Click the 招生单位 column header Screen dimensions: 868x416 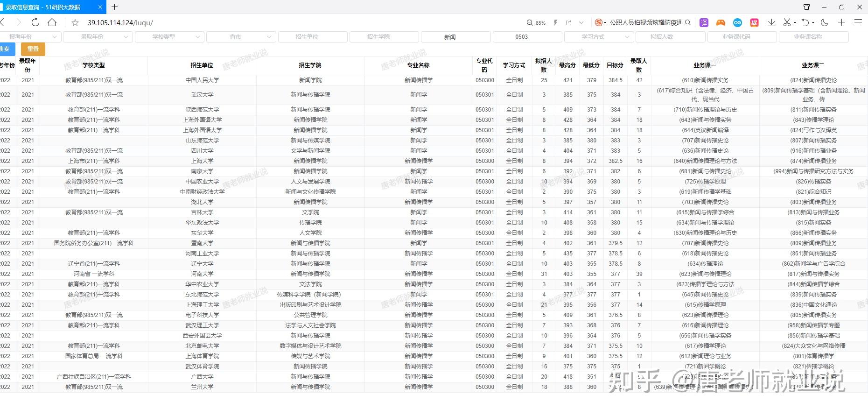tap(202, 65)
